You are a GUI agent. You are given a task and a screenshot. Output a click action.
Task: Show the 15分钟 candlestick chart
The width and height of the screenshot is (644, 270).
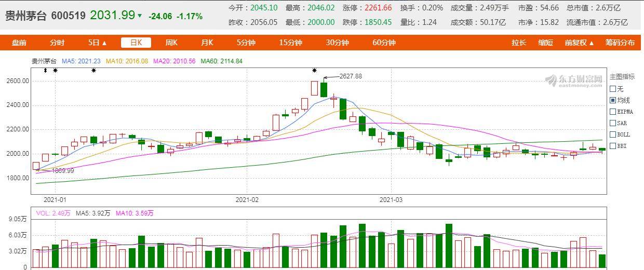[290, 43]
